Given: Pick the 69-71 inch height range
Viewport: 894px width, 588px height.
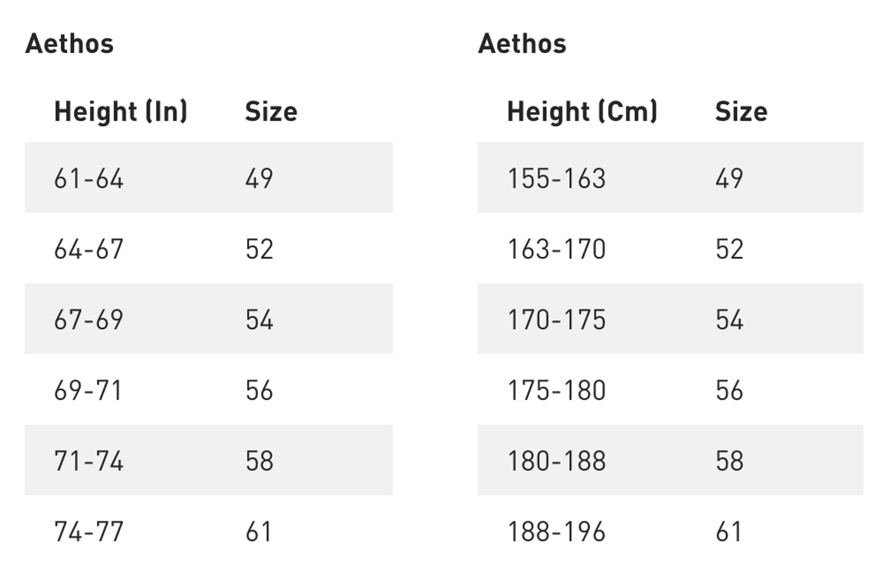Looking at the screenshot, I should (x=88, y=390).
